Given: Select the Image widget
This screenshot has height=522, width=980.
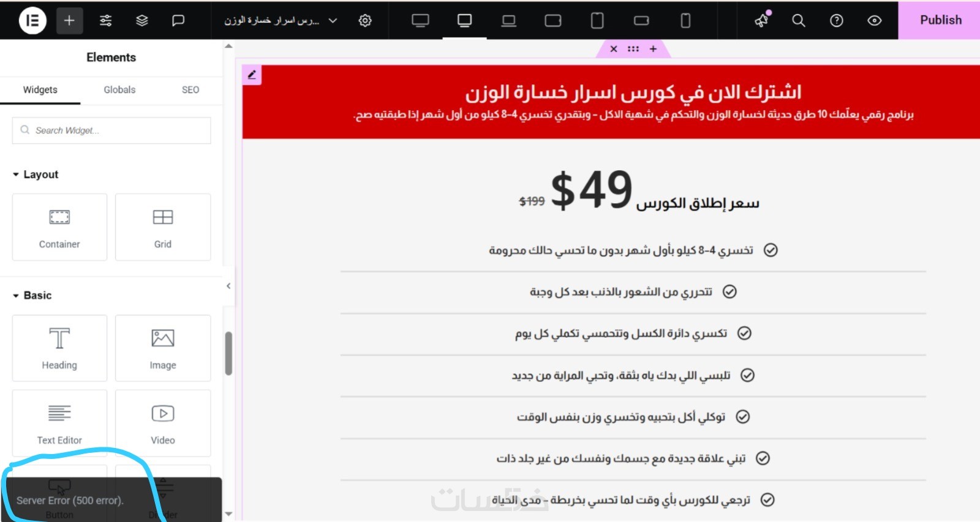Looking at the screenshot, I should [163, 348].
